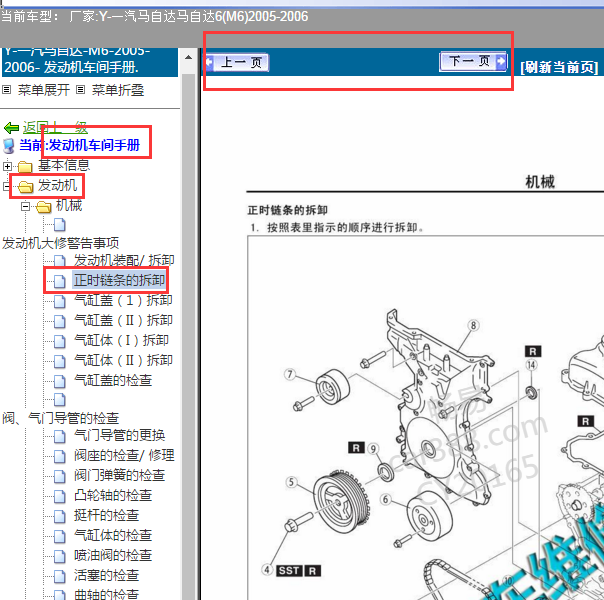Open 阀、气门导管的检查 page
This screenshot has width=604, height=600.
coord(60,418)
